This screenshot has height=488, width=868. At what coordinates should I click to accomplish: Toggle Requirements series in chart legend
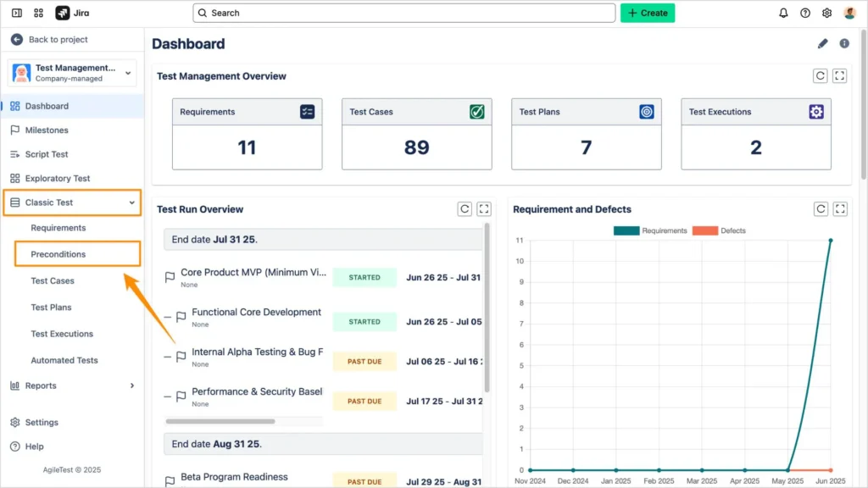point(650,230)
